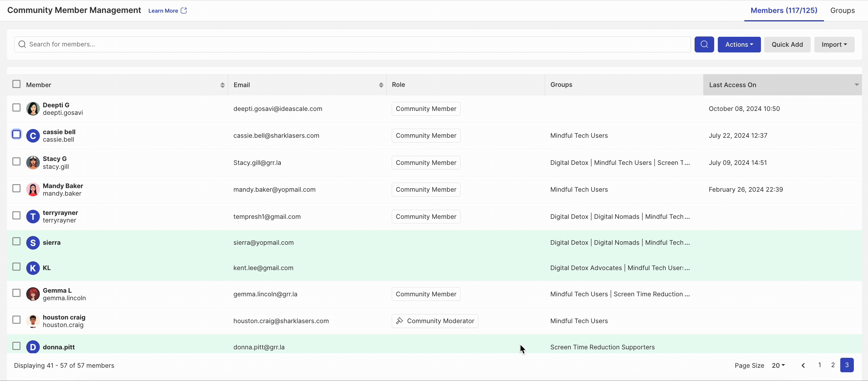The image size is (868, 381).
Task: Check the cassie bell row checkbox
Action: [x=16, y=134]
